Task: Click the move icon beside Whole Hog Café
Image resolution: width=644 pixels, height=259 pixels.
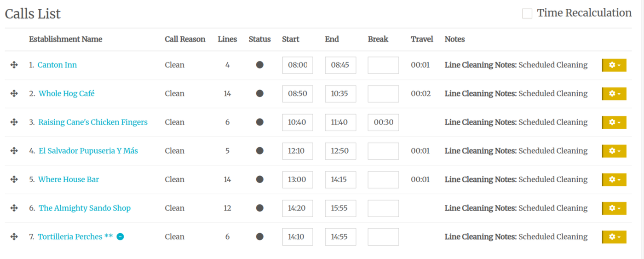Action: click(x=14, y=93)
